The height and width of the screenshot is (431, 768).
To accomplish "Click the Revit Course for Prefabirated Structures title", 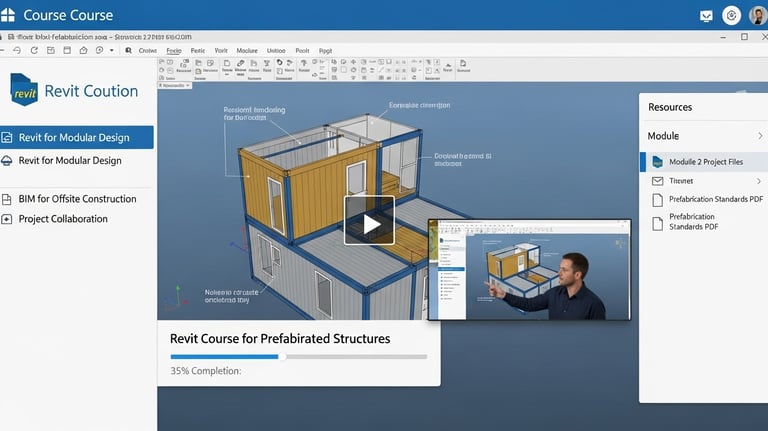I will pos(280,338).
